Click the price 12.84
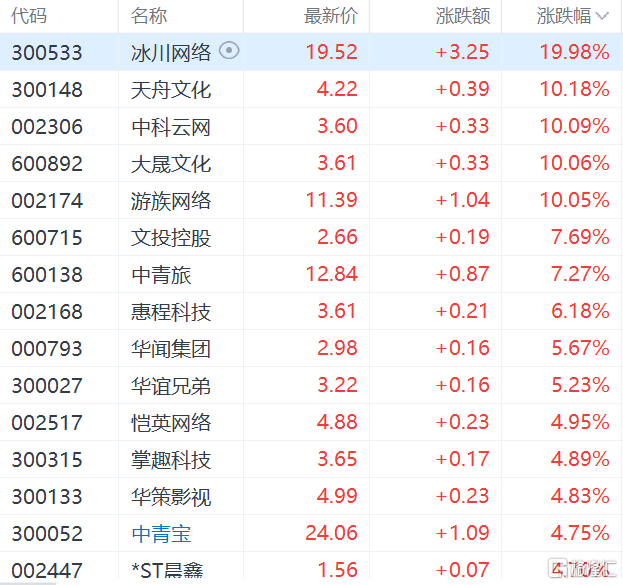Screen dimensions: 623x585 [331, 274]
